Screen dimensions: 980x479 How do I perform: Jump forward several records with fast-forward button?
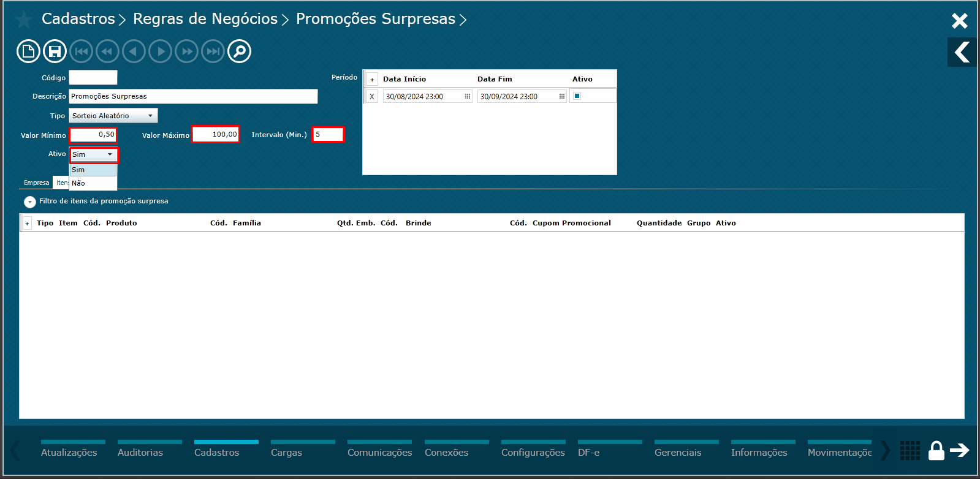point(187,51)
